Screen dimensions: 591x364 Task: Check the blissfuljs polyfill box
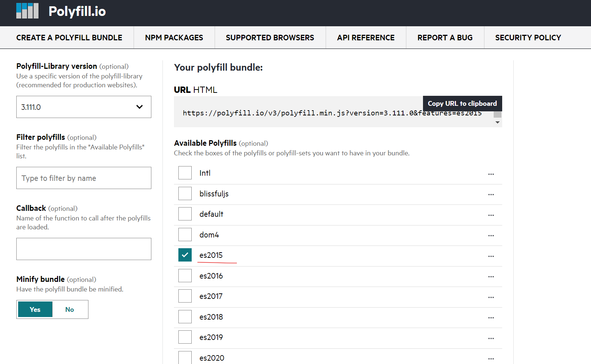[185, 193]
